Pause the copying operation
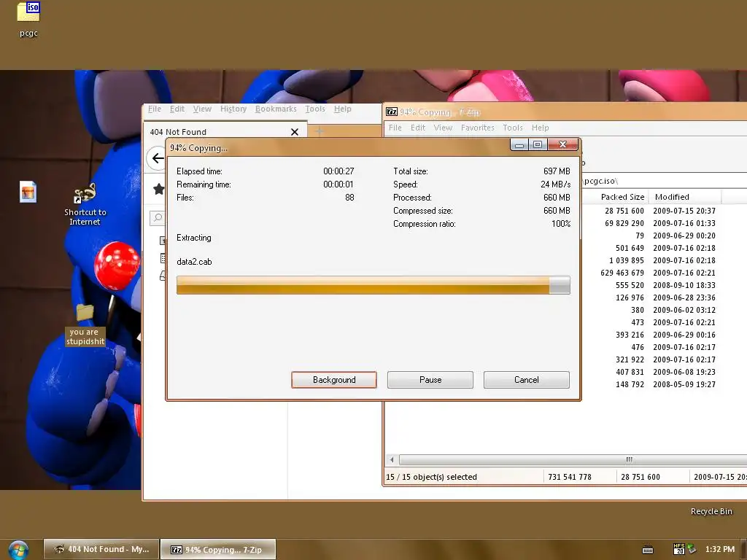Image resolution: width=747 pixels, height=560 pixels. click(x=430, y=380)
